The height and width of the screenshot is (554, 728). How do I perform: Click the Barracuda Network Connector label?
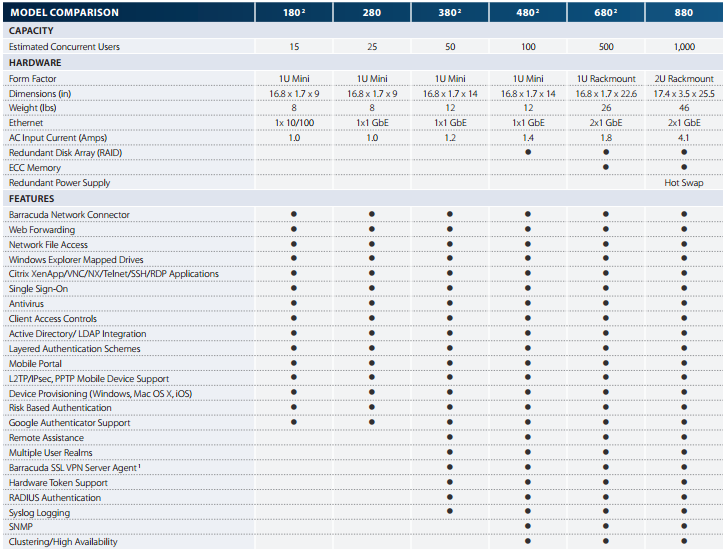click(x=69, y=215)
